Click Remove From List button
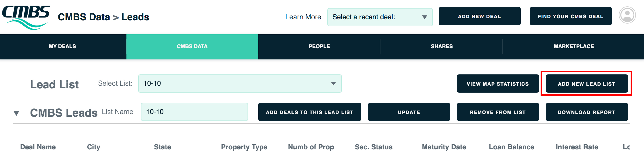Screen dimensions: 644x159 tap(498, 112)
